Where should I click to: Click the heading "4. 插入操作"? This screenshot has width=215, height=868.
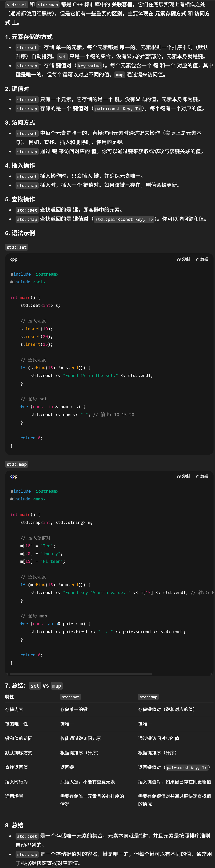20,165
